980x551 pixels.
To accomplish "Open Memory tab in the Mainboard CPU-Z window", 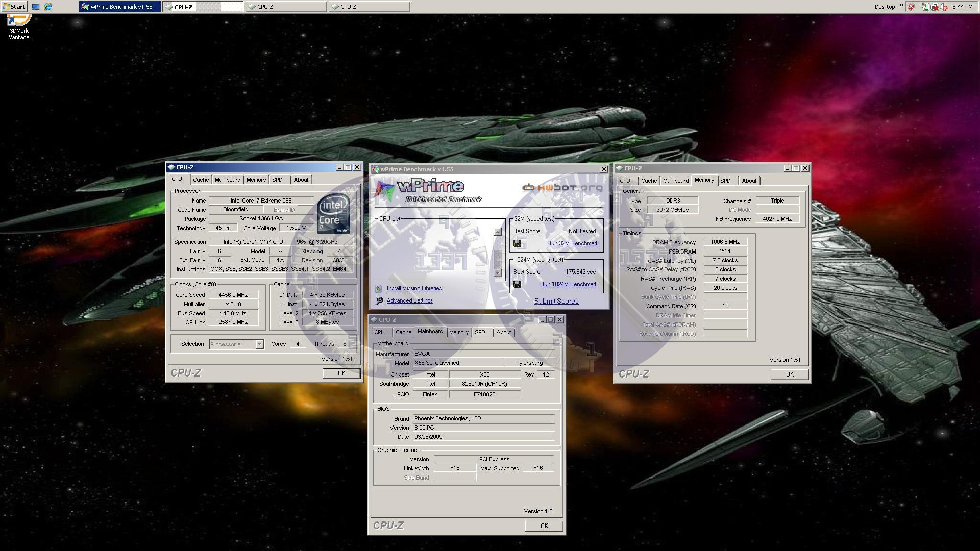I will point(458,332).
